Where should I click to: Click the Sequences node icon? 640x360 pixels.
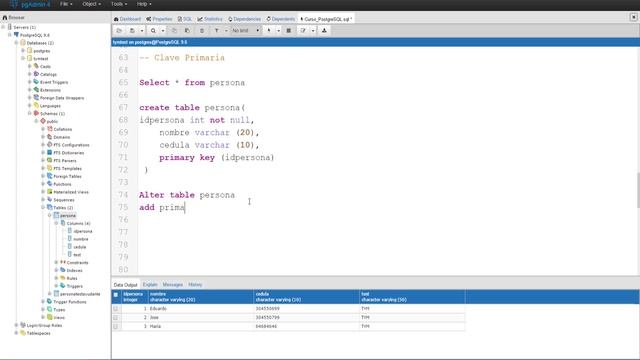point(49,200)
